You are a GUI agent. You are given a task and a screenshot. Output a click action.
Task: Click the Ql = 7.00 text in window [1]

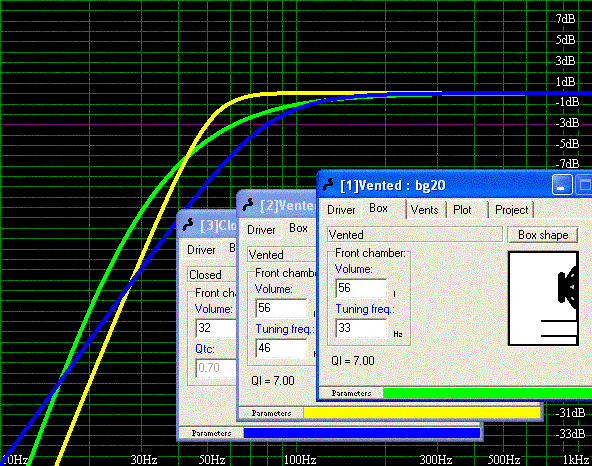353,361
